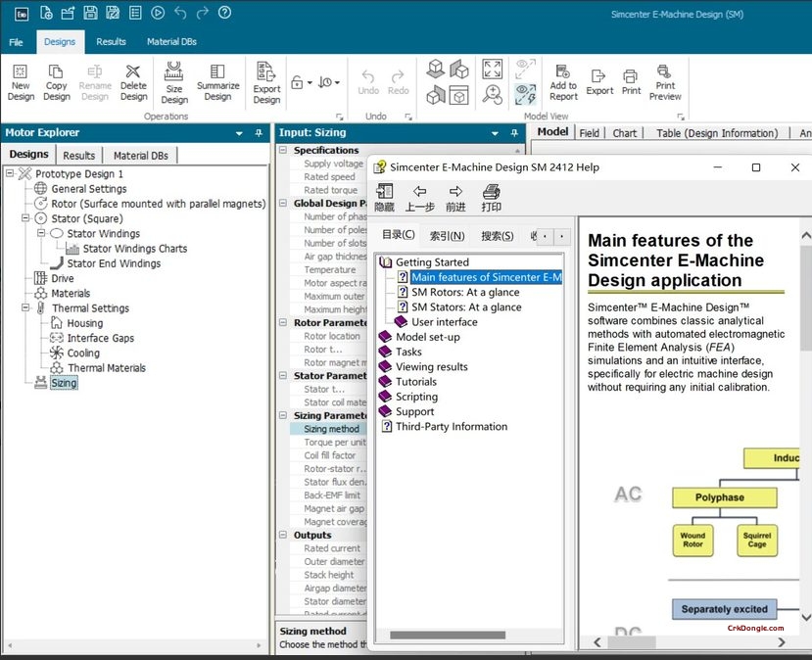This screenshot has height=660, width=812.
Task: Open SM Rotors: At a glance help topic
Action: pyautogui.click(x=465, y=293)
